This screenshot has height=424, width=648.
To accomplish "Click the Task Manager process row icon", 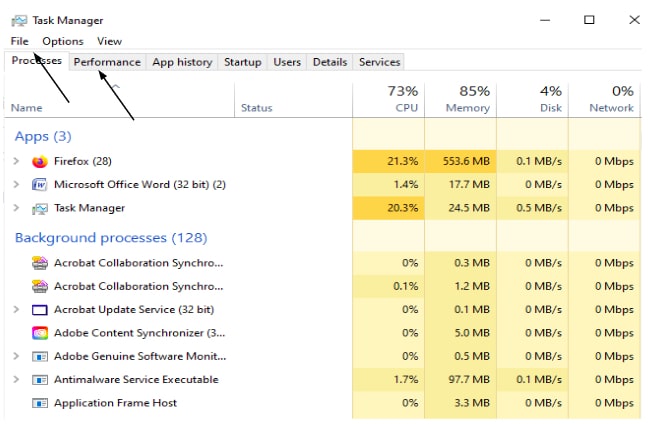I will (40, 208).
